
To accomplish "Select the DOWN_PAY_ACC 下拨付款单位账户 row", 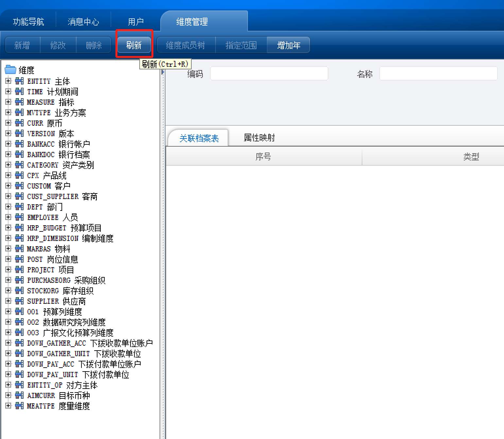I will pos(84,364).
